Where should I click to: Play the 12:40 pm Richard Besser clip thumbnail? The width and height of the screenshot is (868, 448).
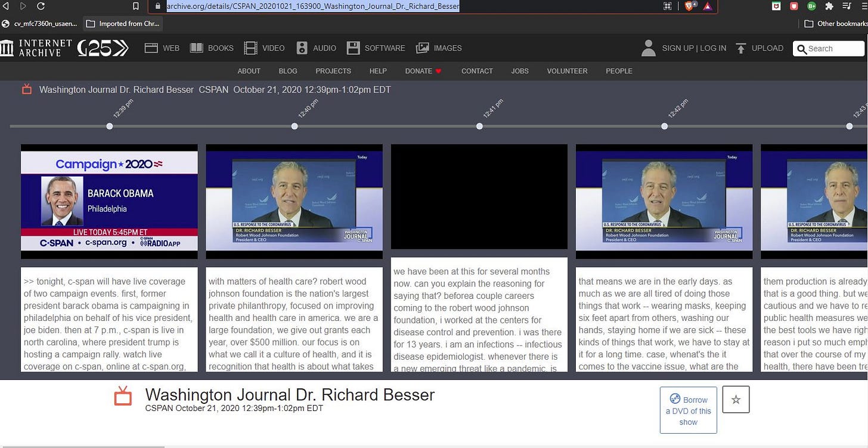pos(294,201)
